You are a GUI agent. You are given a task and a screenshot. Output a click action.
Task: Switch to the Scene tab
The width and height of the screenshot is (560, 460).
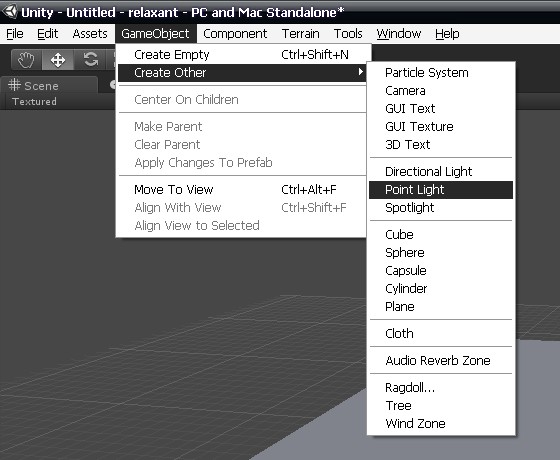point(49,85)
